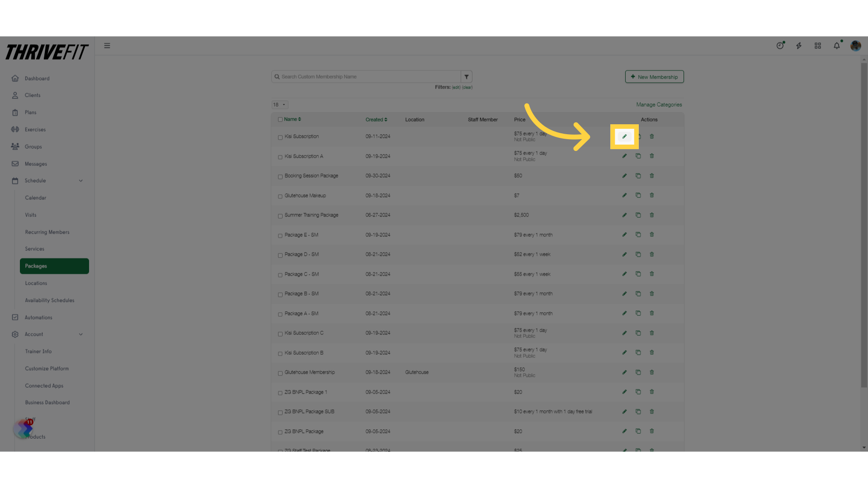
Task: Click the delete trash icon for Glutehouse Makeup
Action: [651, 195]
